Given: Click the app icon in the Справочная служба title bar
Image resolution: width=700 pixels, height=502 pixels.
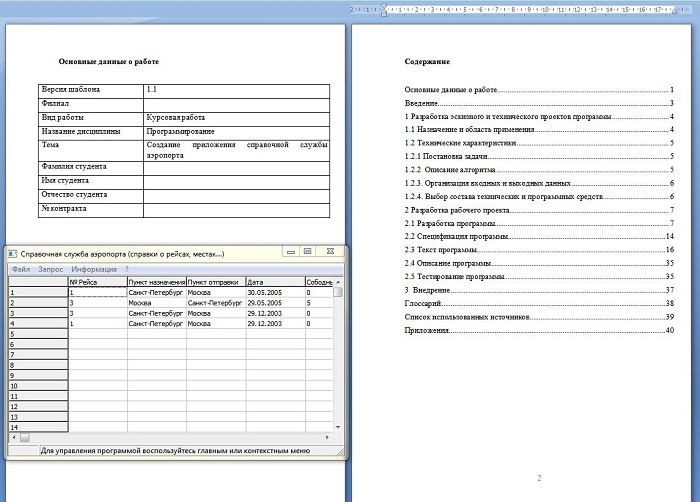Looking at the screenshot, I should tap(12, 254).
